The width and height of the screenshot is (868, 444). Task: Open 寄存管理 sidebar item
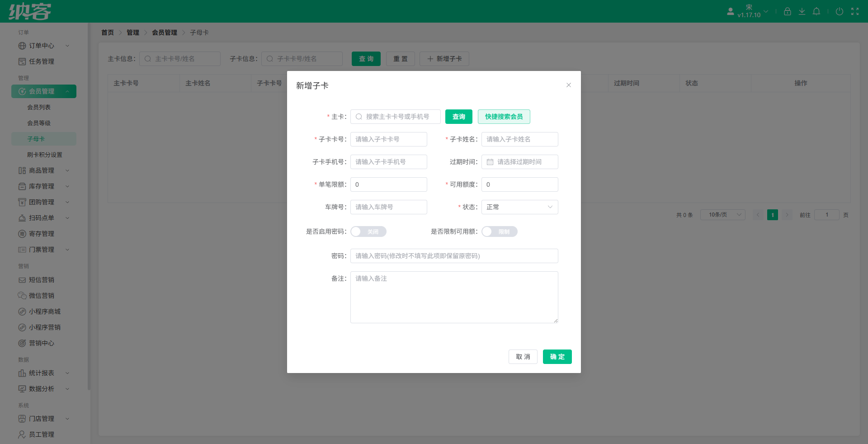[x=44, y=234]
